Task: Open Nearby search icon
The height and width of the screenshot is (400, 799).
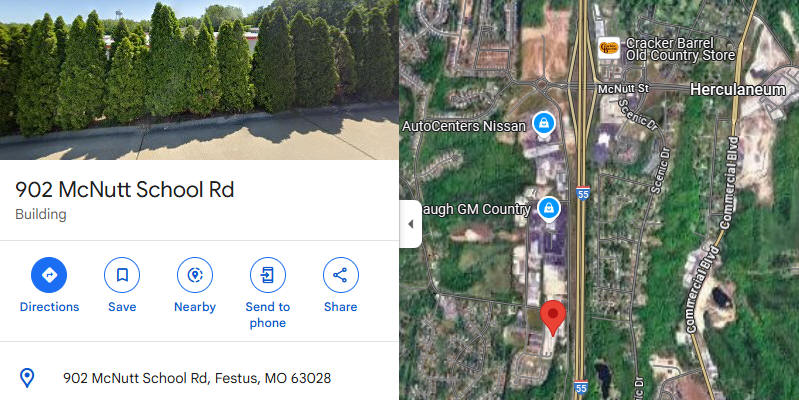Action: tap(195, 275)
